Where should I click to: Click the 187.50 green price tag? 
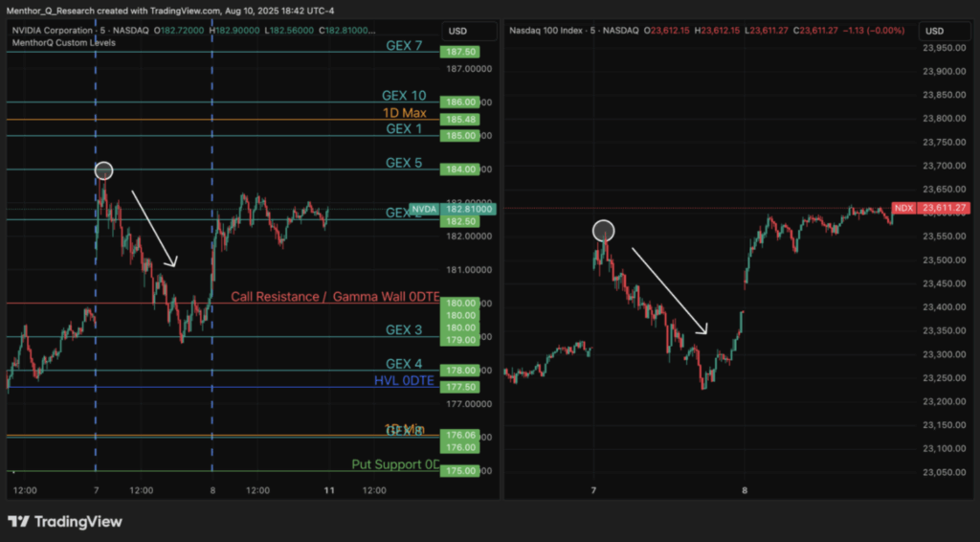click(460, 52)
